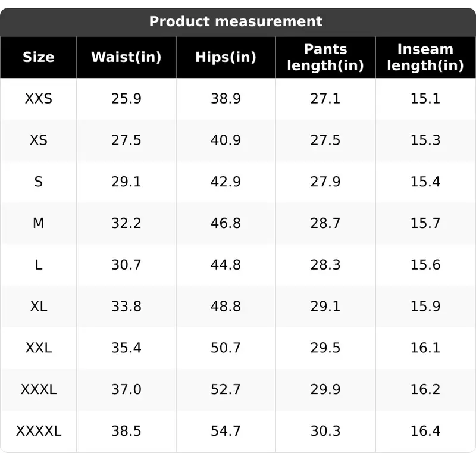The height and width of the screenshot is (453, 476).
Task: Click the XXS size row label
Action: tap(39, 99)
